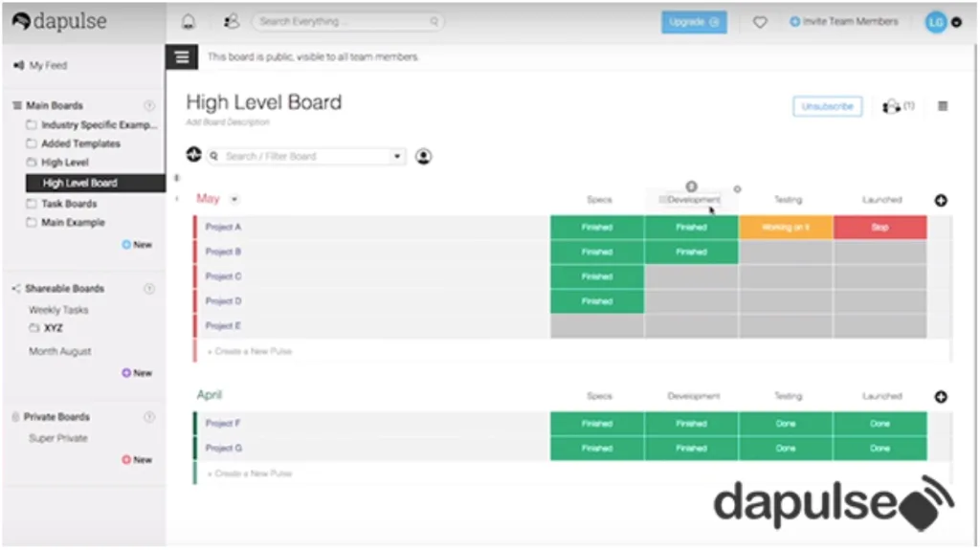The width and height of the screenshot is (980, 550).
Task: Click the Main Boards help icon
Action: [149, 105]
